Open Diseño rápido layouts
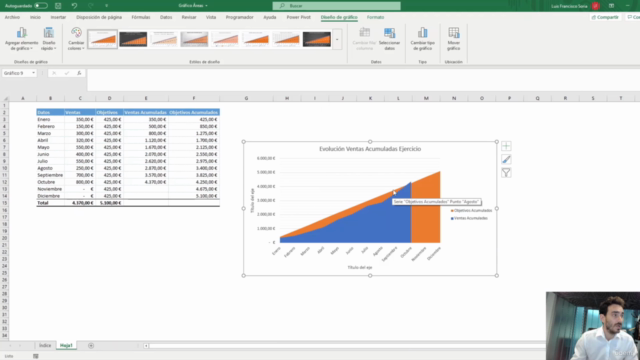Image resolution: width=640 pixels, height=360 pixels. tap(49, 39)
